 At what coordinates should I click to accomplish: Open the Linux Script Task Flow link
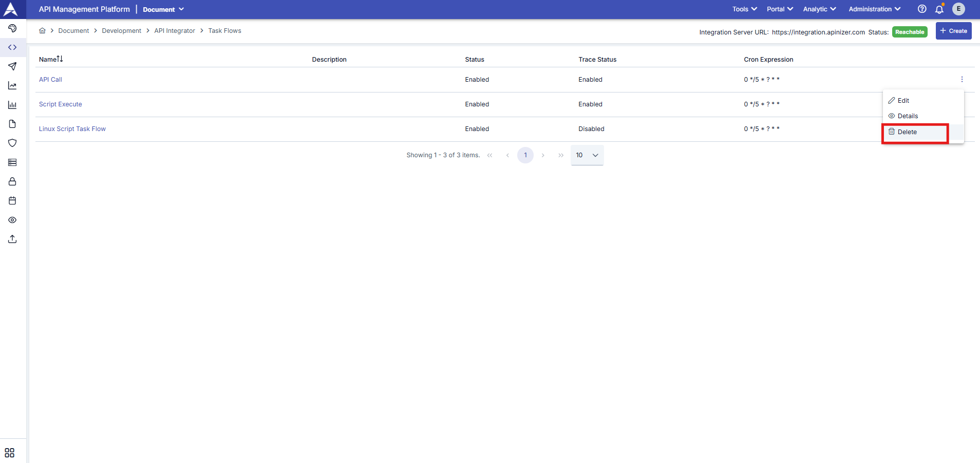tap(72, 129)
